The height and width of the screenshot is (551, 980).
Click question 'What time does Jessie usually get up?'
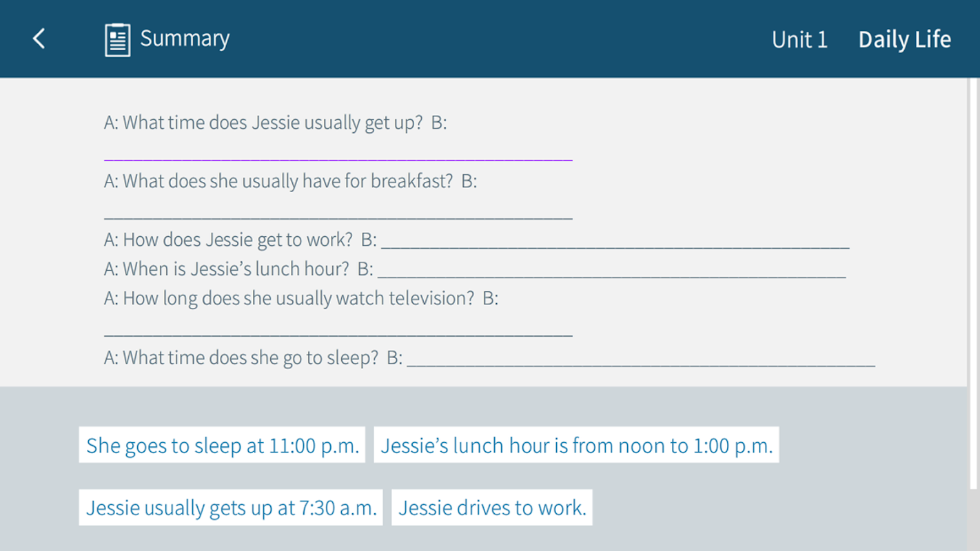tap(263, 123)
